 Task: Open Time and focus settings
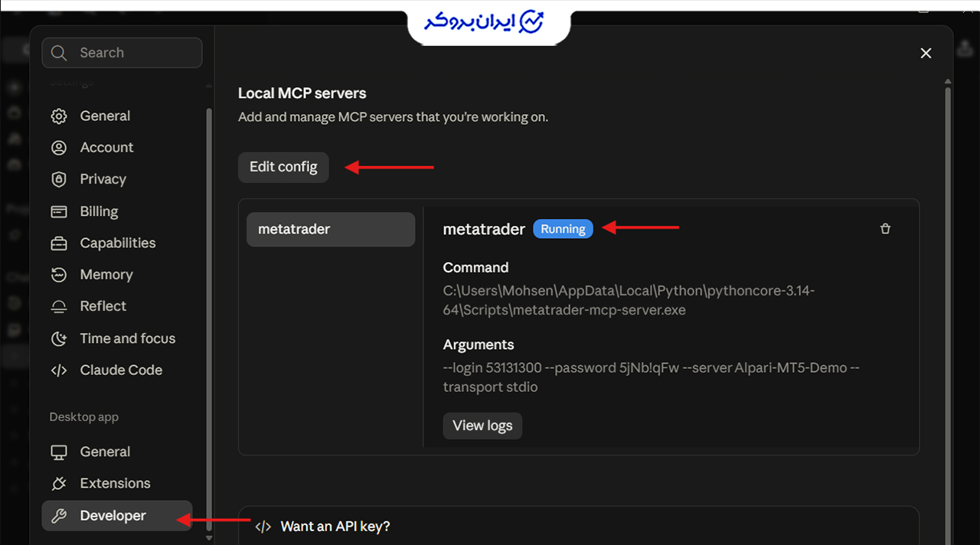(117, 338)
